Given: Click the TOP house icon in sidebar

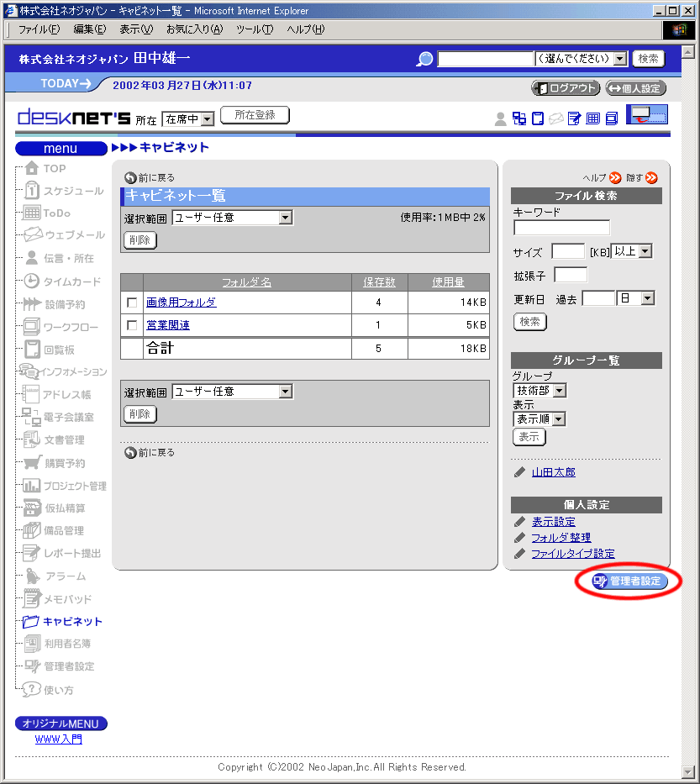Looking at the screenshot, I should (32, 168).
